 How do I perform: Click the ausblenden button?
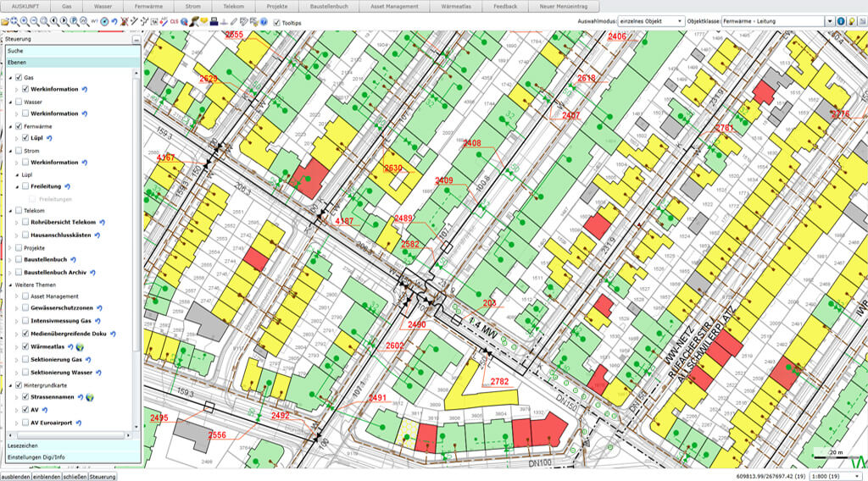(15, 476)
